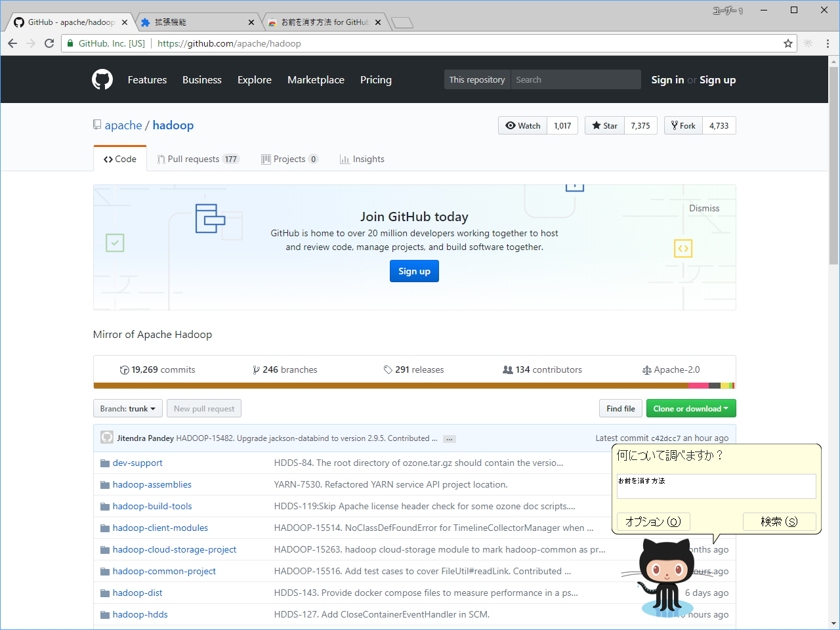Open the hadoop-common-project folder link
The height and width of the screenshot is (630, 840).
164,571
